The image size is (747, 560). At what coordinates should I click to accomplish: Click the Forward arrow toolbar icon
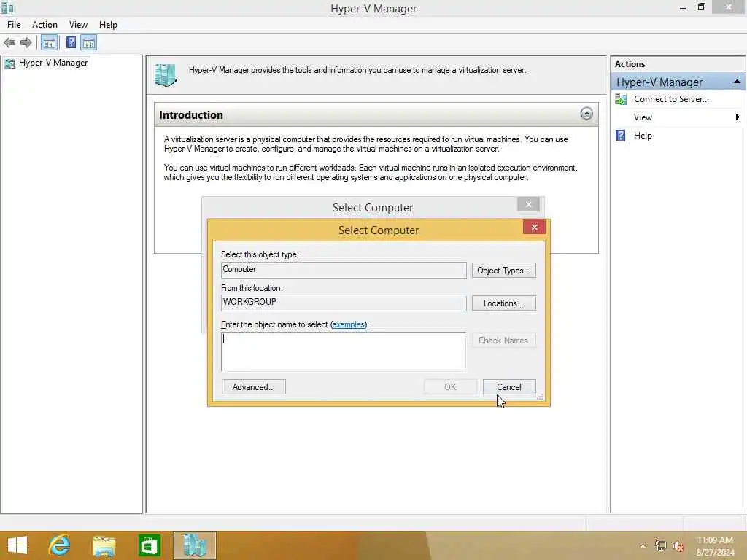[x=26, y=43]
